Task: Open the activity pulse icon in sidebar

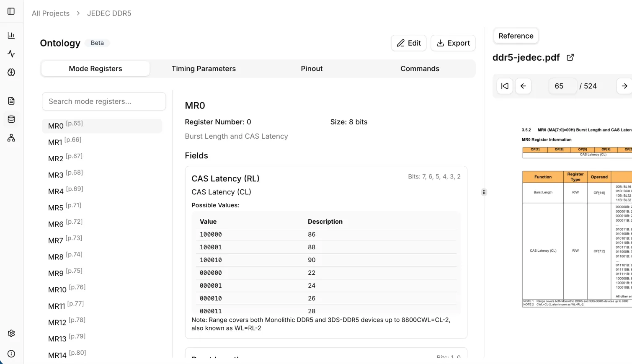Action: pyautogui.click(x=11, y=54)
